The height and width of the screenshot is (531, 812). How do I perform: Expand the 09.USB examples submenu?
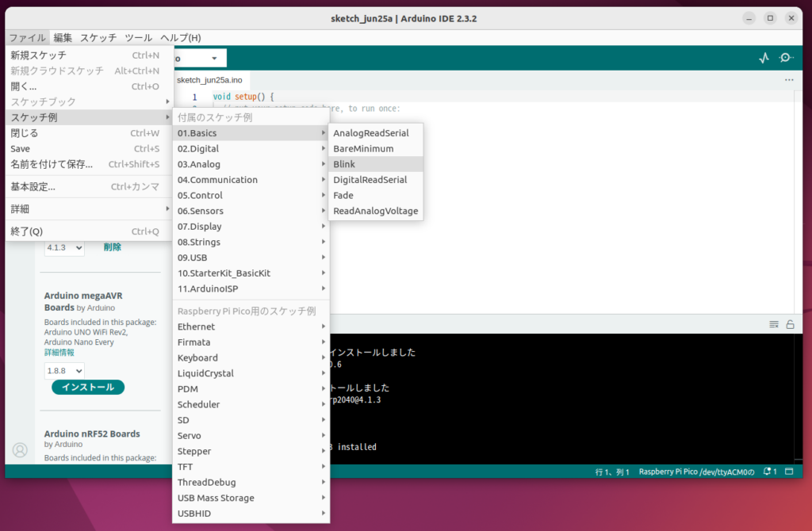251,258
